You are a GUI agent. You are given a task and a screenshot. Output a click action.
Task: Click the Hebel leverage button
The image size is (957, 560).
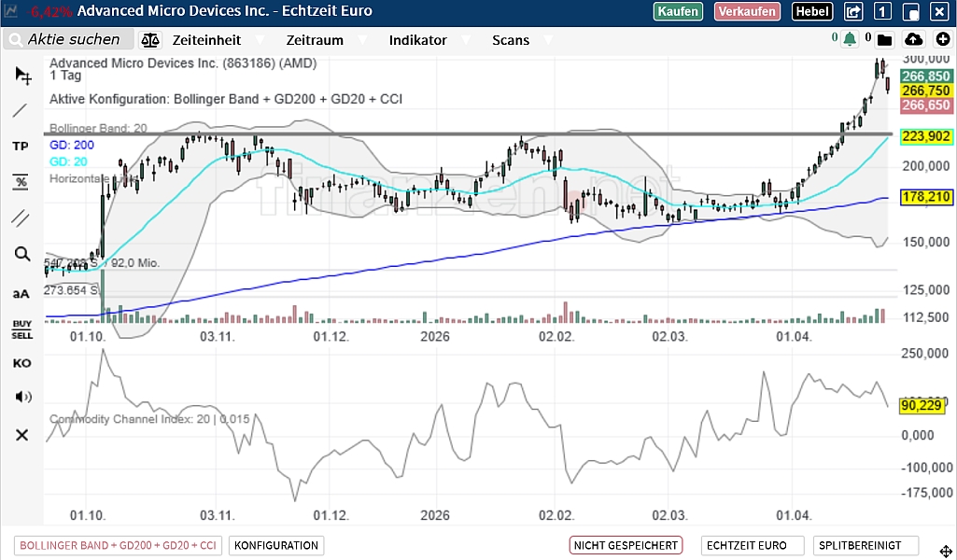pos(811,11)
